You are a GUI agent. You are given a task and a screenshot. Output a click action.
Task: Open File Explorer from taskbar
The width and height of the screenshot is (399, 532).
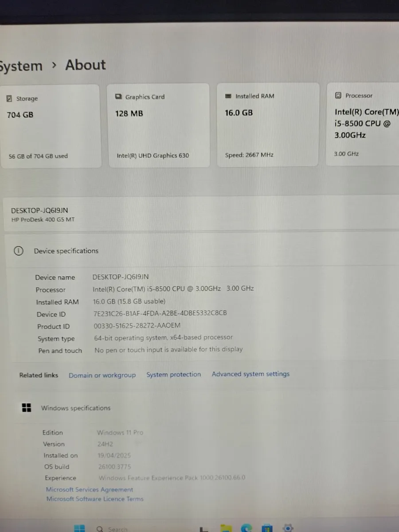226,528
